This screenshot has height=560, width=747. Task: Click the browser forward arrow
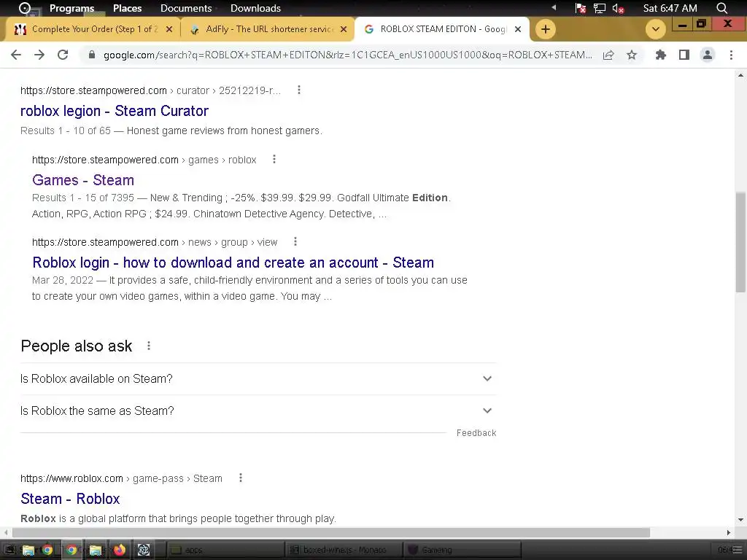[39, 55]
